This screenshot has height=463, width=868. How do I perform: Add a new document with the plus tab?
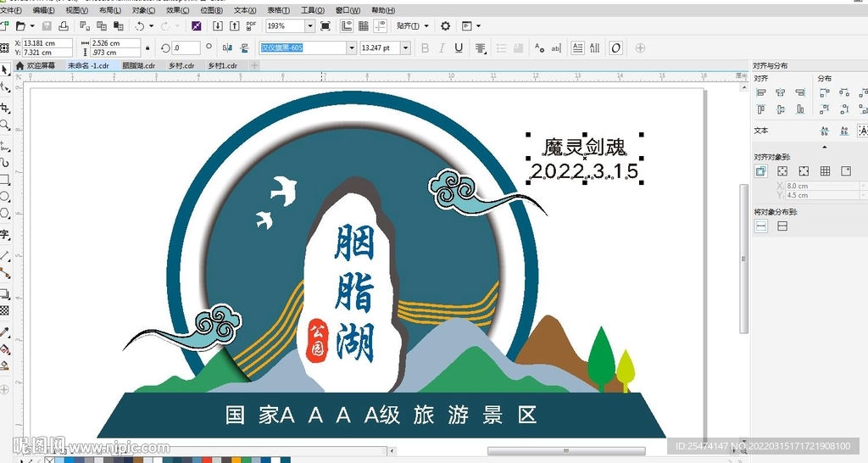(x=254, y=65)
